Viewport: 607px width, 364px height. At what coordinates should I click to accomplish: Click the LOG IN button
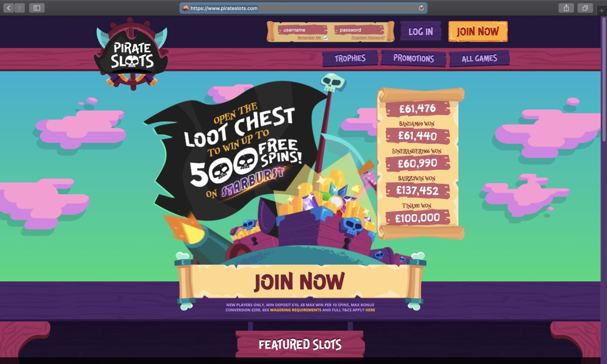click(421, 31)
